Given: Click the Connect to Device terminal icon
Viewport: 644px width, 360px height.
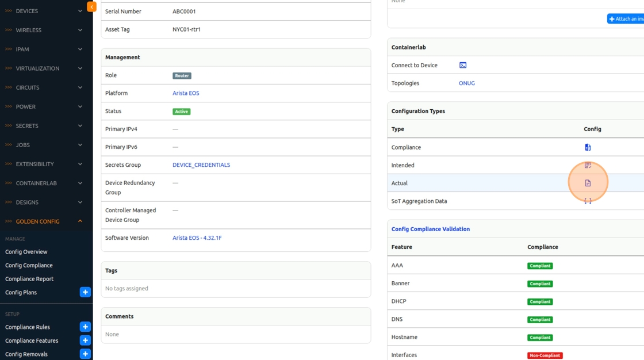Looking at the screenshot, I should (463, 66).
